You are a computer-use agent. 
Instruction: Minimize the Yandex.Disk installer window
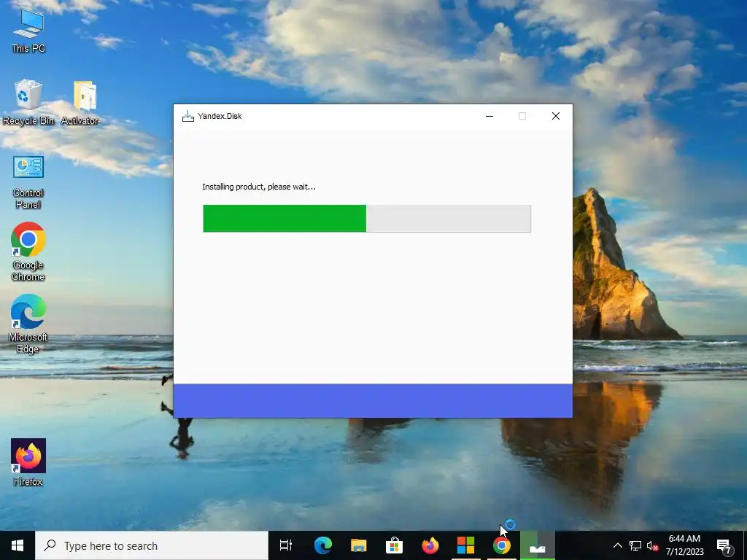[489, 116]
